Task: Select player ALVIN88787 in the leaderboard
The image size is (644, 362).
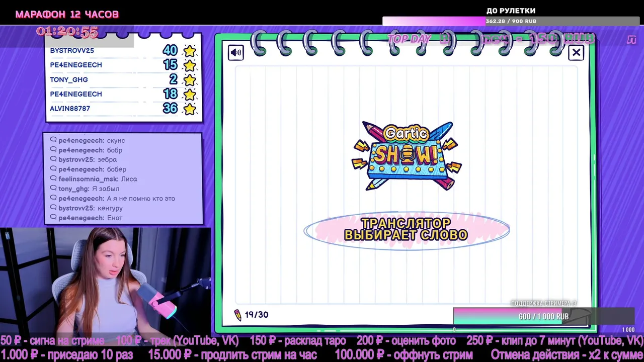Action: (70, 109)
